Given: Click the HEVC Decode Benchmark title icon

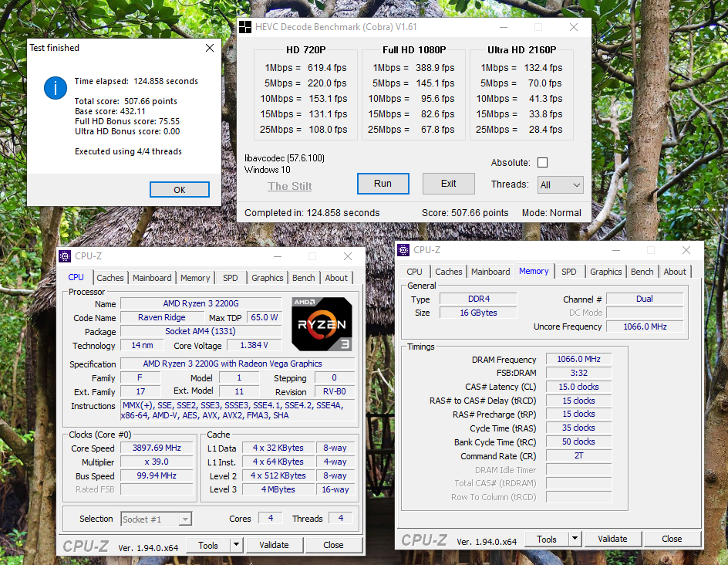Looking at the screenshot, I should pos(244,27).
